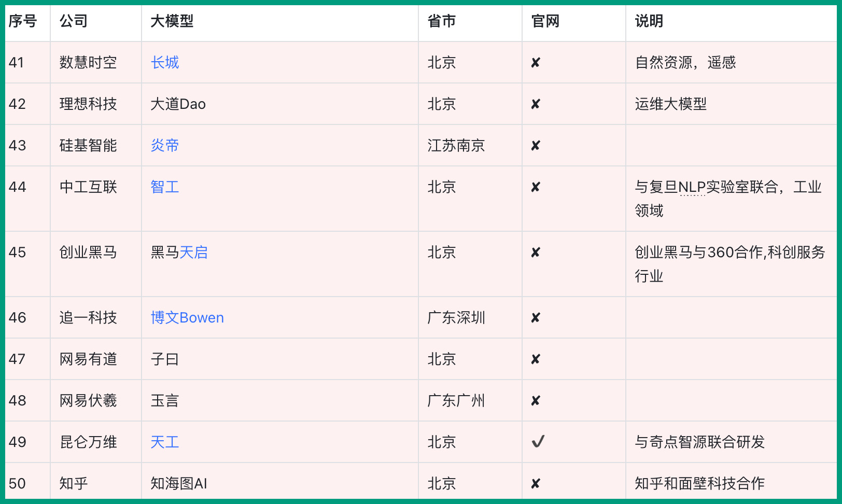The width and height of the screenshot is (842, 504).
Task: Open the 博文Bowen model link
Action: coord(187,318)
